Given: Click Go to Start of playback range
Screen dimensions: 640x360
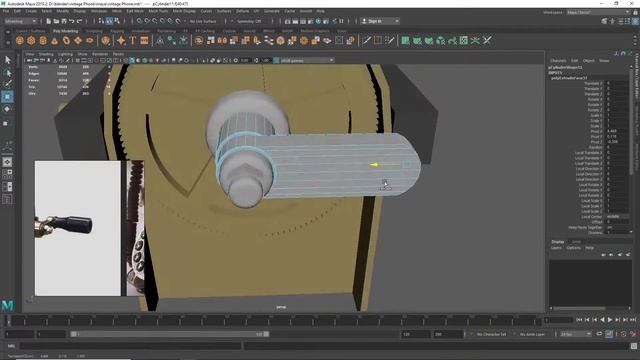Looking at the screenshot, I should [x=579, y=320].
